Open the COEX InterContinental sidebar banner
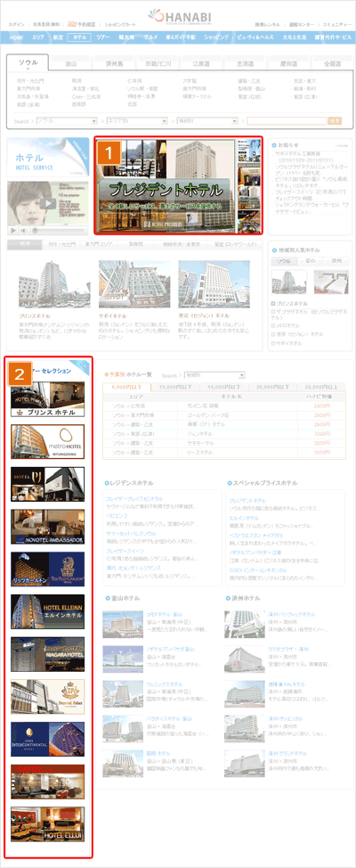Viewport: 356px width, 868px height. 47,740
